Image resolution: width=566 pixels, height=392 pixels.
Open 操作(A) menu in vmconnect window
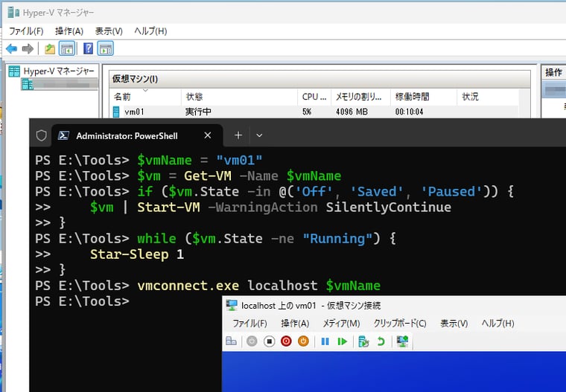coord(295,324)
